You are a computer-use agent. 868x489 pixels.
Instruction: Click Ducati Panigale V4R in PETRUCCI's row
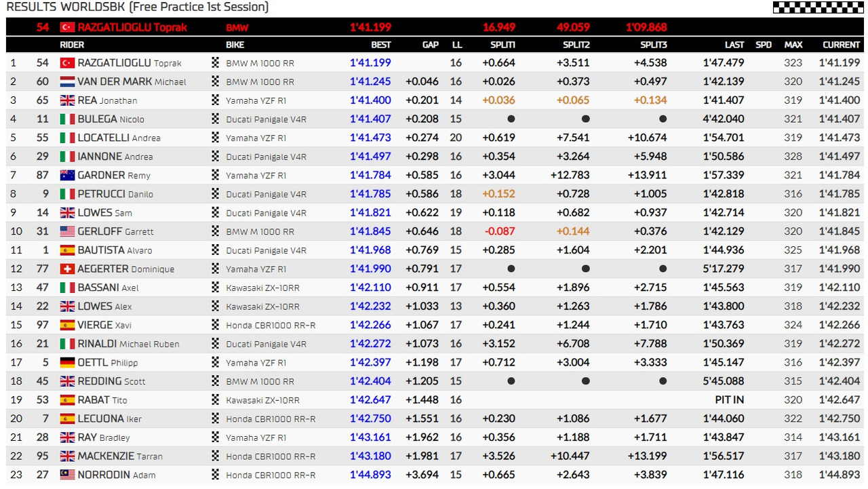[266, 194]
